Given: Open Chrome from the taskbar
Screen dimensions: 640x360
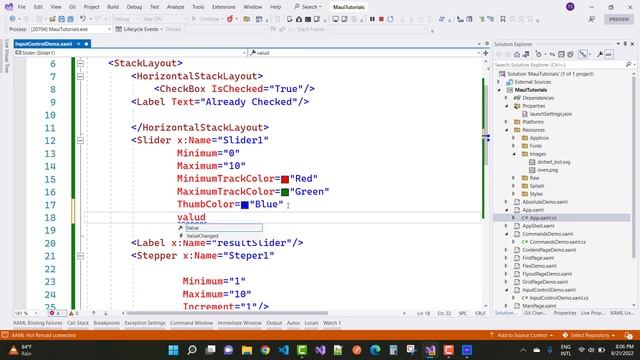Looking at the screenshot, I should coord(265,350).
